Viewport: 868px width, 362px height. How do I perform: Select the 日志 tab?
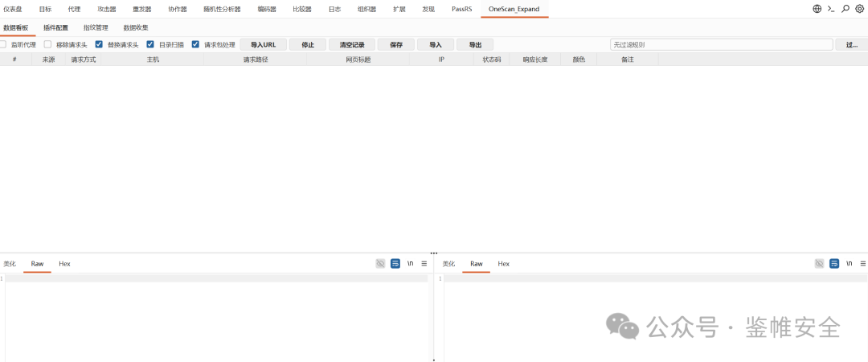point(334,9)
